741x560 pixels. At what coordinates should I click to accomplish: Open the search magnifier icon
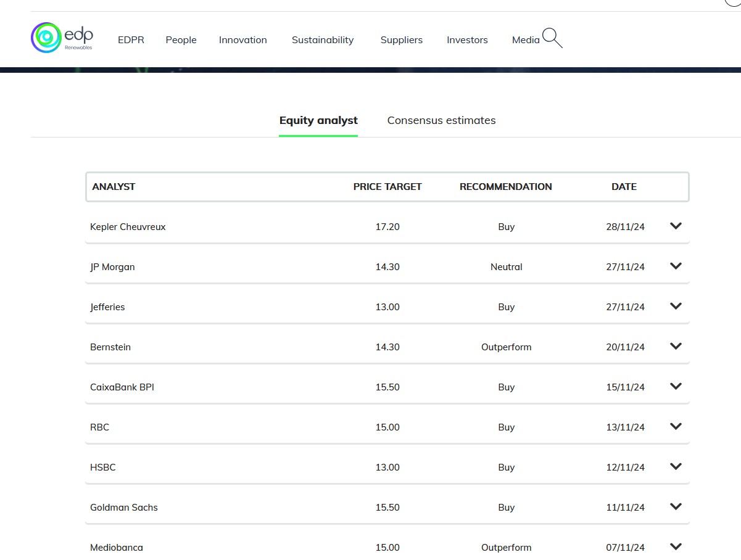point(552,38)
